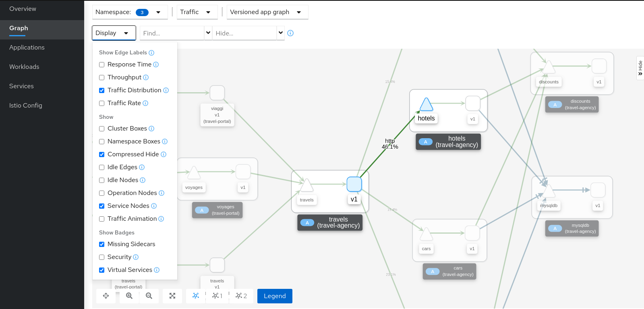Select graph layout 2 icon

[x=241, y=296]
